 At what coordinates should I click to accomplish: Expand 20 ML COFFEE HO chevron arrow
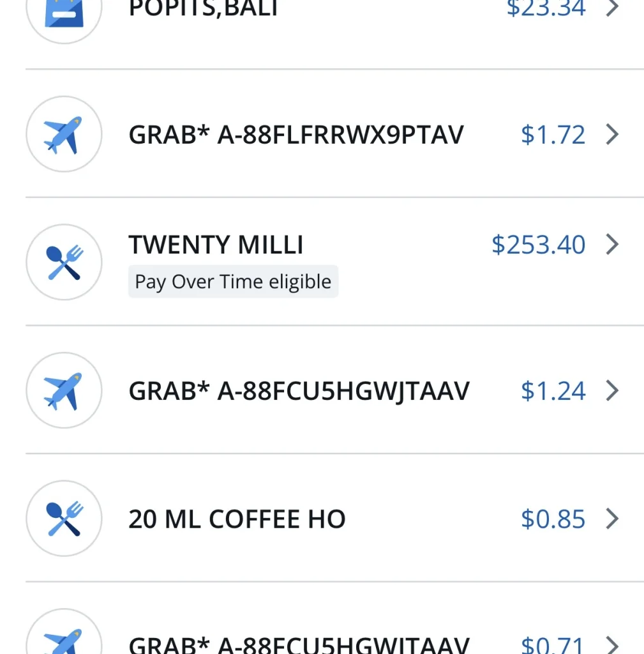point(612,519)
